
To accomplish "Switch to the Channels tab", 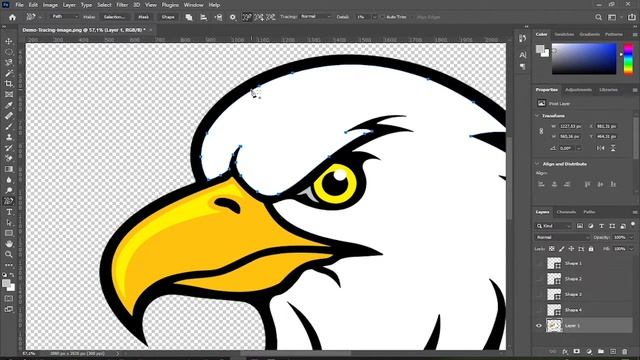I will [x=566, y=212].
